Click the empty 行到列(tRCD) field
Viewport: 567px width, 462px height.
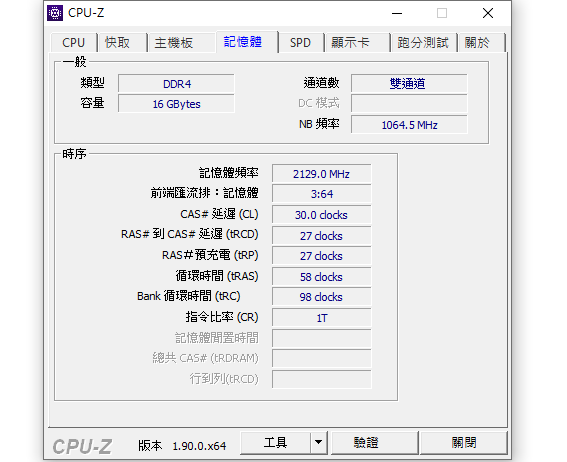click(x=321, y=380)
